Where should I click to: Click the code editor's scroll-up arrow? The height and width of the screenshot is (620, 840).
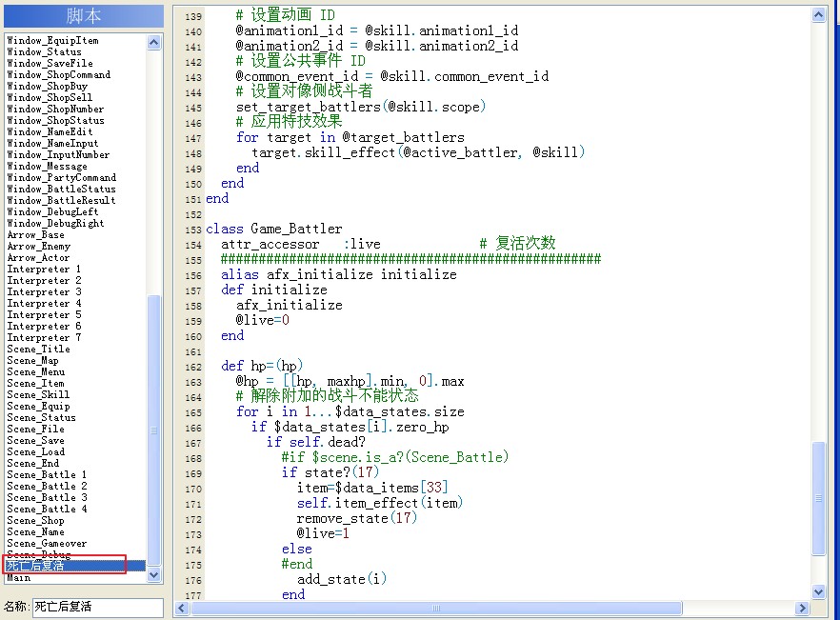click(818, 15)
